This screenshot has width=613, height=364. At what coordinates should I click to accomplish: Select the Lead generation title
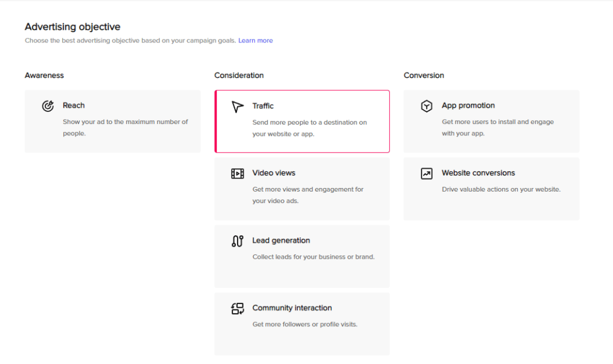tap(281, 241)
